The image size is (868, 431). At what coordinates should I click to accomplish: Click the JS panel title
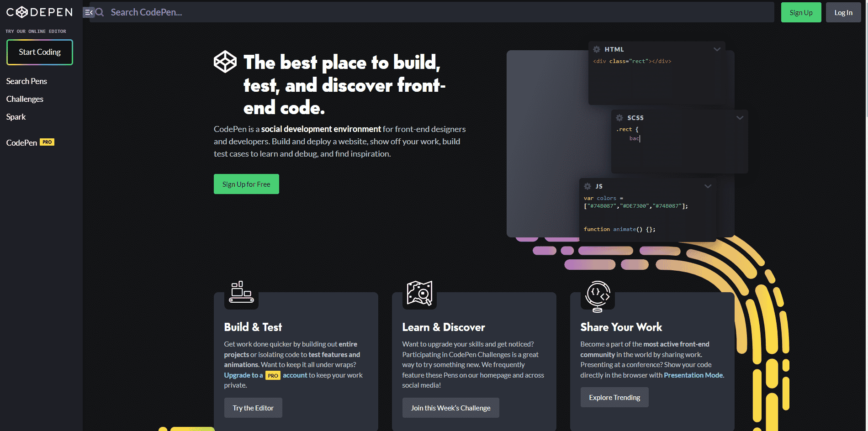coord(599,186)
